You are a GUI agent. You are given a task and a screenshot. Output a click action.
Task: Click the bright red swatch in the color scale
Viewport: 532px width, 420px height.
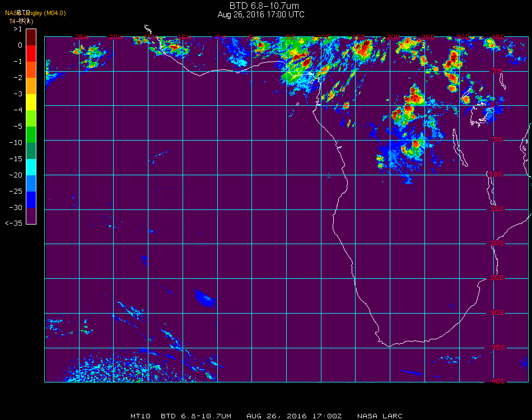click(31, 53)
